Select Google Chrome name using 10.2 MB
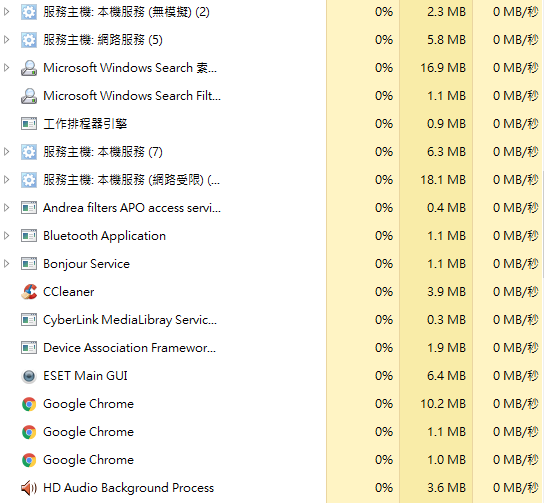The image size is (544, 503). [x=88, y=404]
